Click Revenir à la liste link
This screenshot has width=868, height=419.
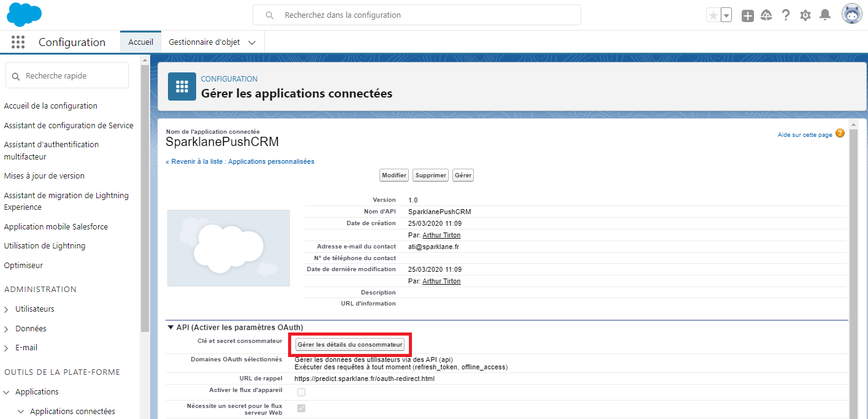click(240, 161)
